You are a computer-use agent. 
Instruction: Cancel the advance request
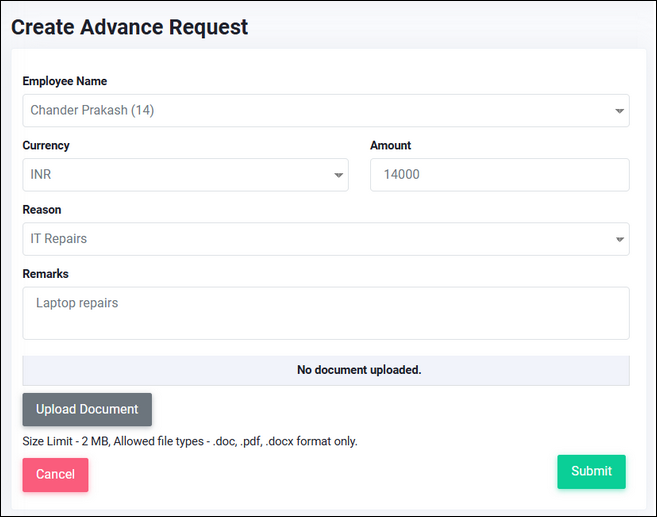(x=55, y=475)
